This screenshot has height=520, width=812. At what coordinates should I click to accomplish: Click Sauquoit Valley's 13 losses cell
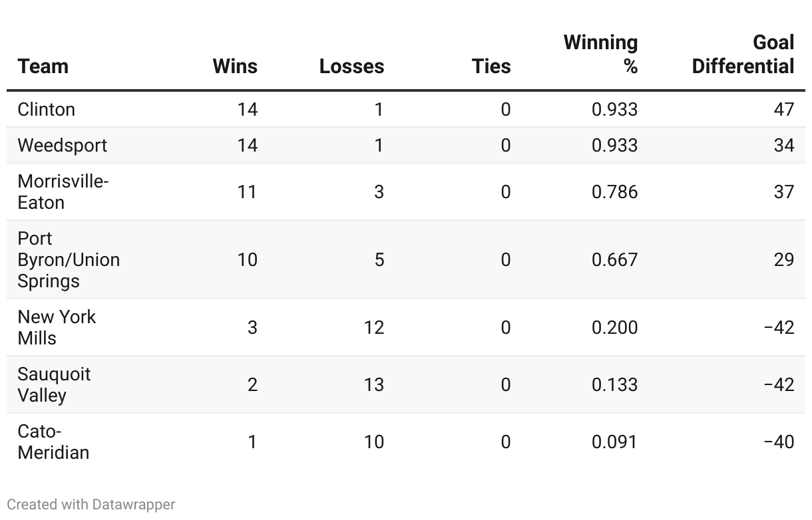tap(373, 384)
